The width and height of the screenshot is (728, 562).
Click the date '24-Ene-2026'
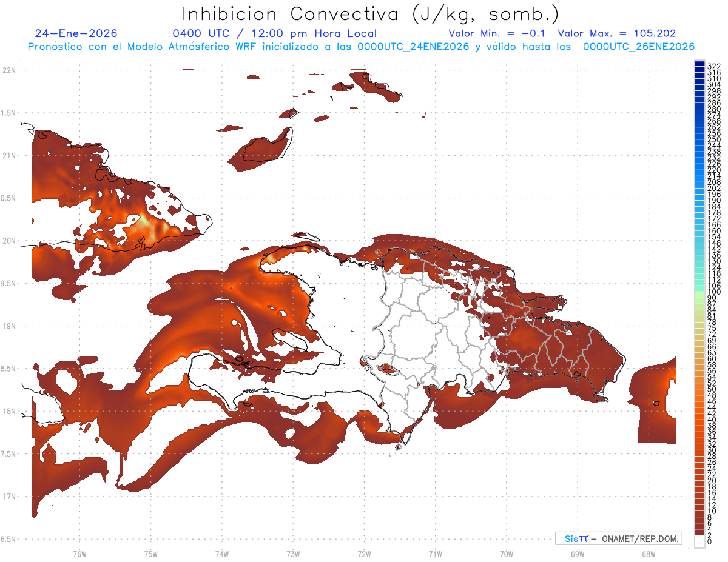(76, 33)
